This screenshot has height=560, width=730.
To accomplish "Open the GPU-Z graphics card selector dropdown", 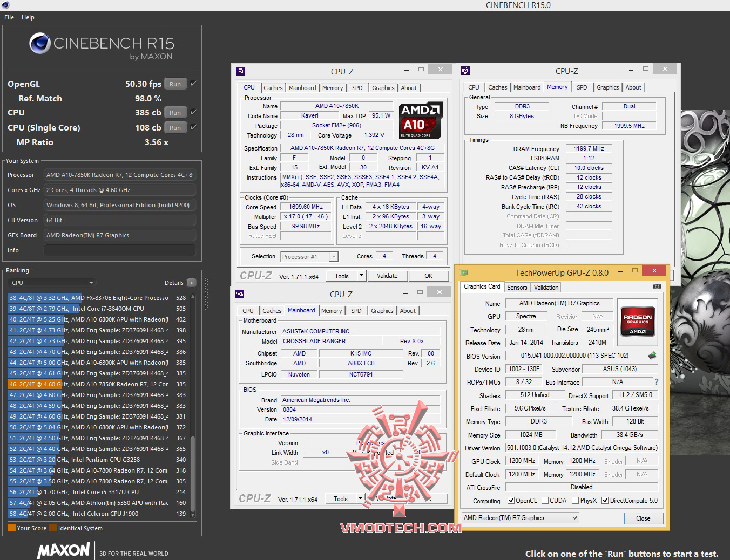I will 521,518.
